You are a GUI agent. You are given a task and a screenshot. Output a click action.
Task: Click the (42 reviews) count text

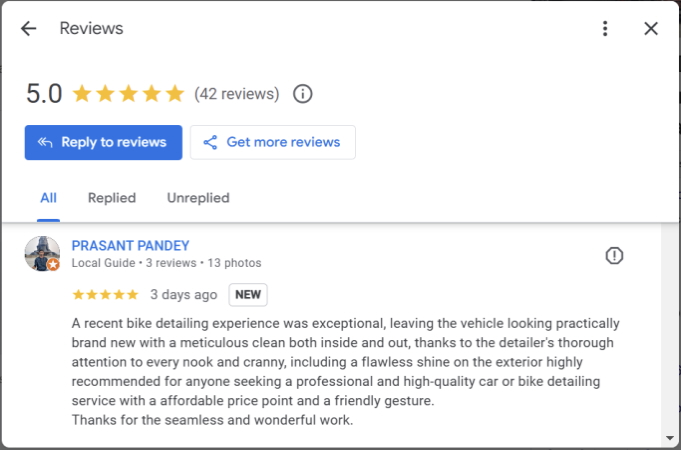236,94
